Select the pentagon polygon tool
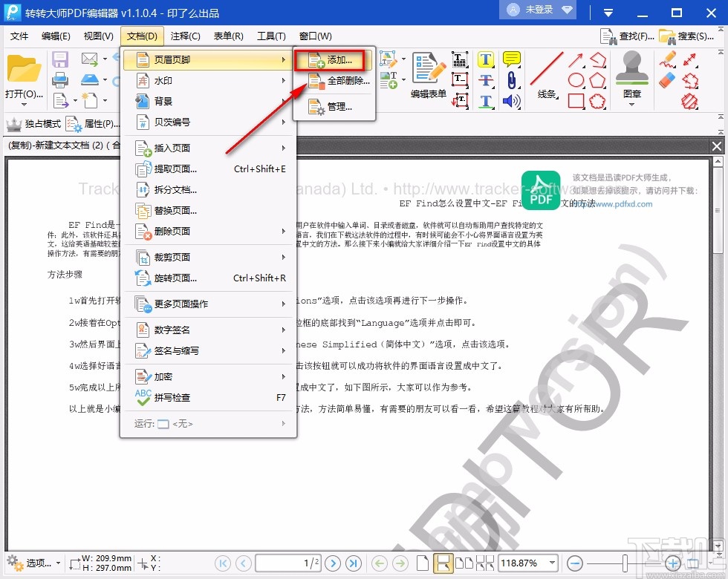 [597, 80]
